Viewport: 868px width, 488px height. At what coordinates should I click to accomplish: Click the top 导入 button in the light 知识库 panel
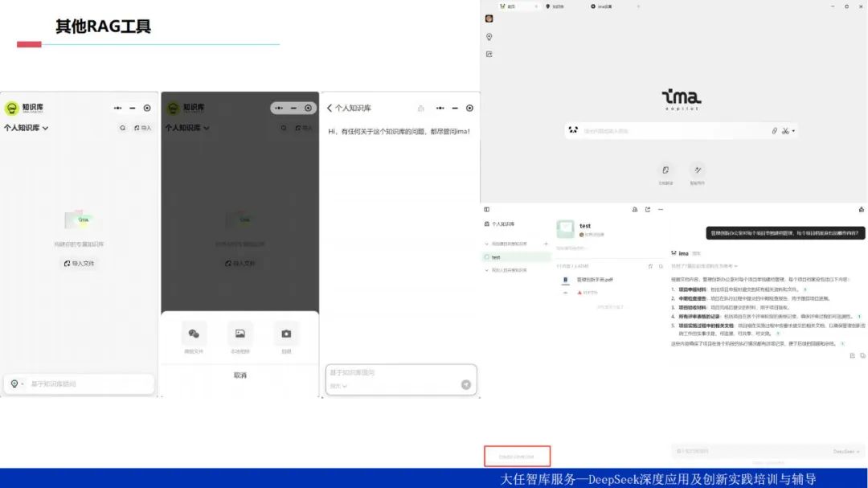(143, 128)
